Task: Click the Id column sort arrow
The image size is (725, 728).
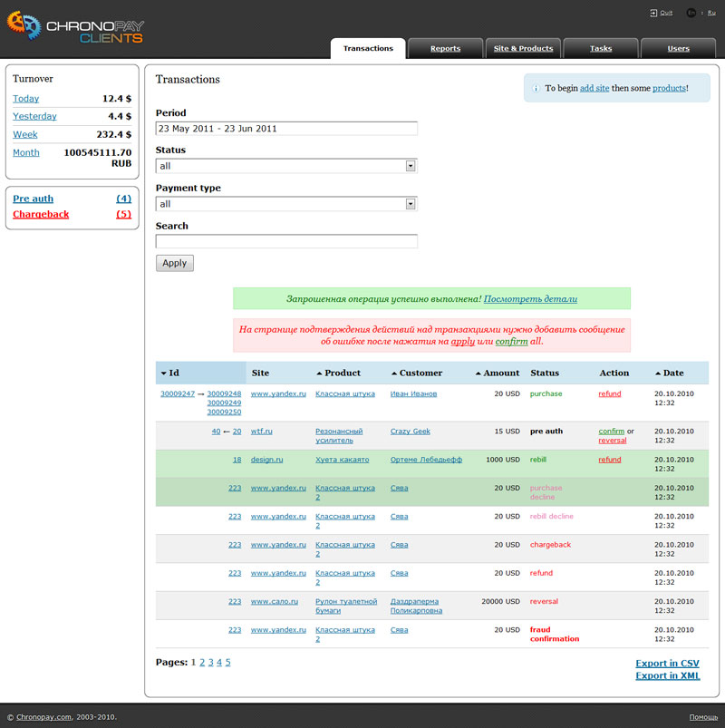Action: click(163, 373)
